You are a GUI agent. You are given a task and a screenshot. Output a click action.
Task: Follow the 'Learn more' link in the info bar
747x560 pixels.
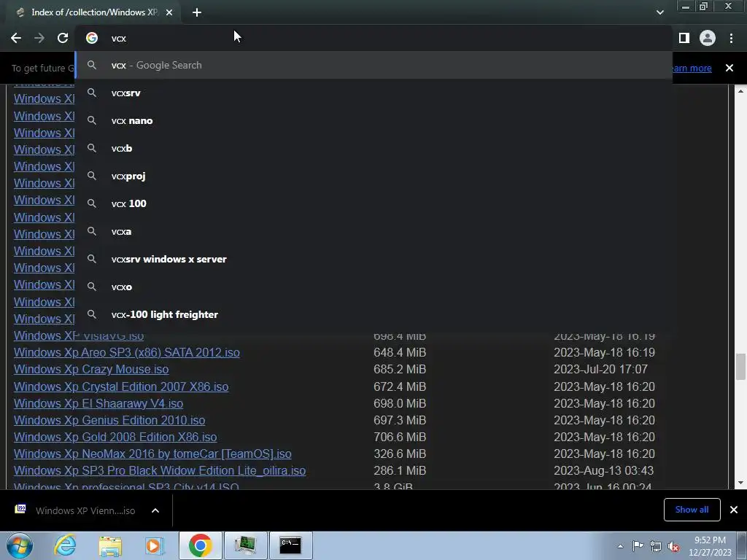pos(692,68)
